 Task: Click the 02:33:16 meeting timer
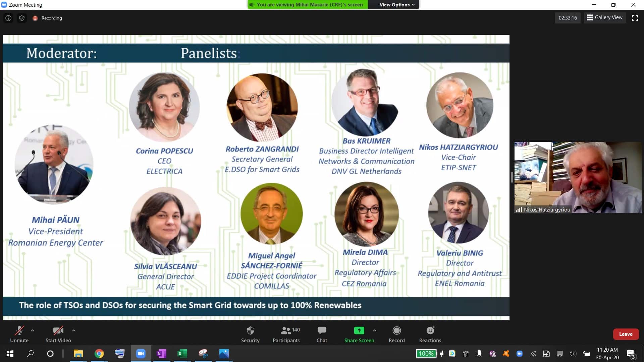(x=568, y=18)
